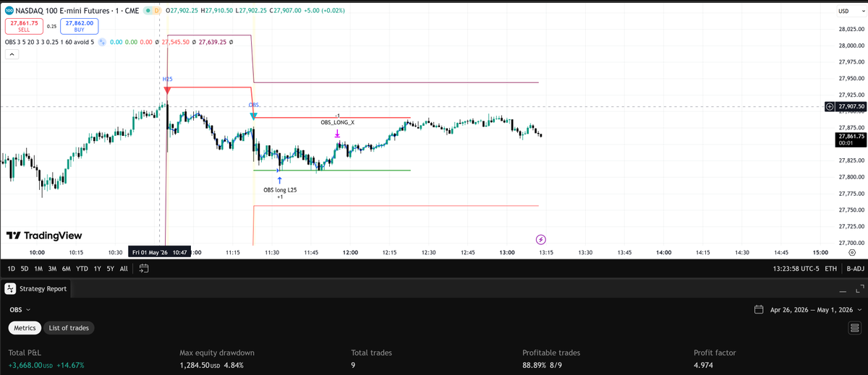Viewport: 868px width, 375px height.
Task: Switch to the List of trades view
Action: 69,328
